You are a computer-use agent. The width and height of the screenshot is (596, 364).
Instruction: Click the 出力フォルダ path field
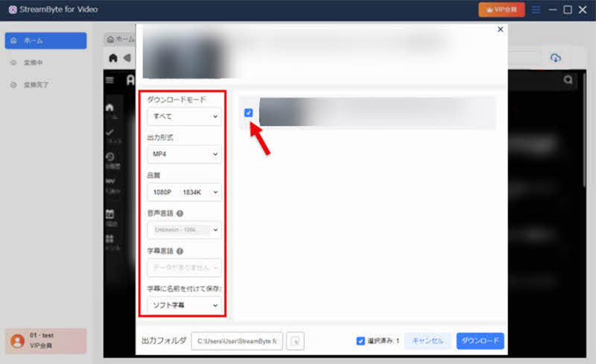237,341
